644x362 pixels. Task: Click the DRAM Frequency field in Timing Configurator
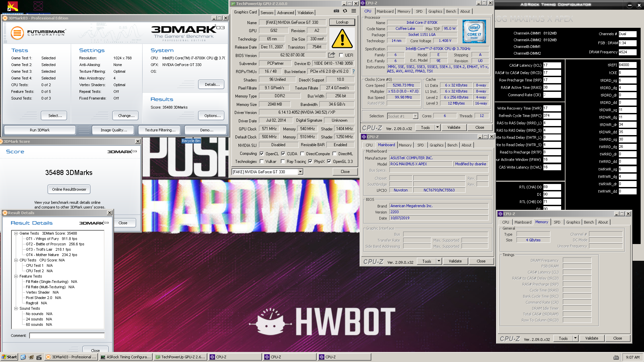point(628,52)
